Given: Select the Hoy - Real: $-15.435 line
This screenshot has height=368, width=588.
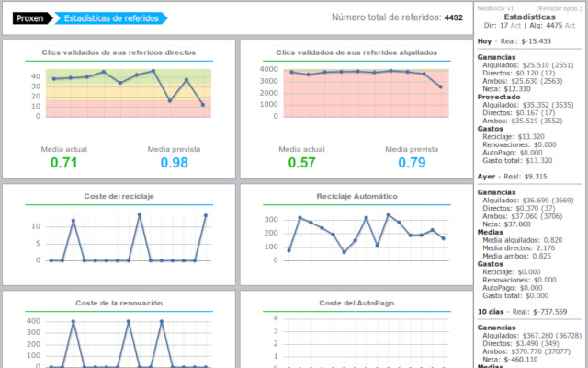Looking at the screenshot, I should [x=514, y=41].
